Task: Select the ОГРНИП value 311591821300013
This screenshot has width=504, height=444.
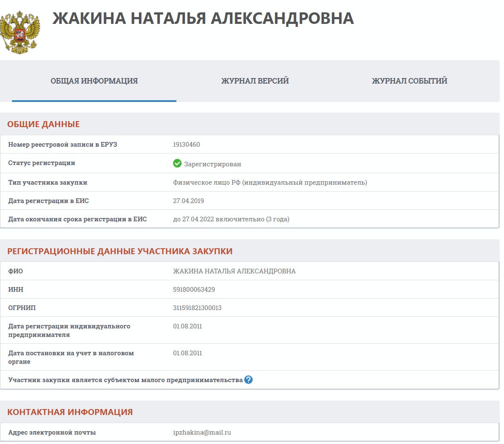Action: (x=197, y=308)
